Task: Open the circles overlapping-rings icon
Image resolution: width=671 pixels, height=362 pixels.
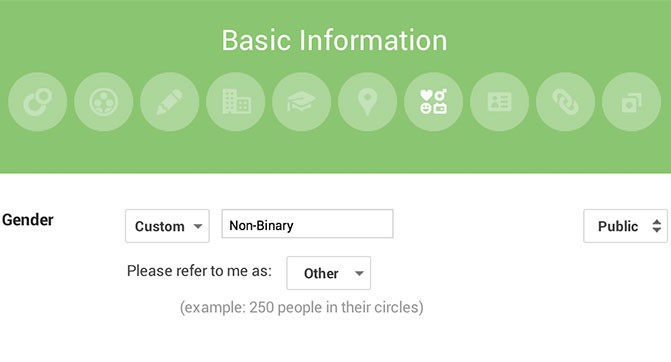Action: click(38, 102)
